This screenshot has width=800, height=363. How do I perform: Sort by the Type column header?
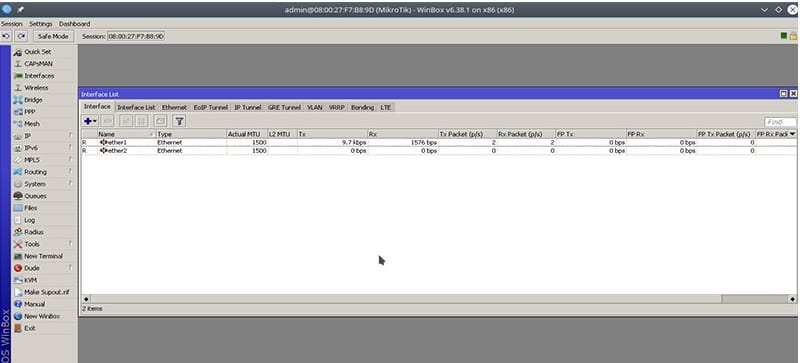(x=191, y=134)
